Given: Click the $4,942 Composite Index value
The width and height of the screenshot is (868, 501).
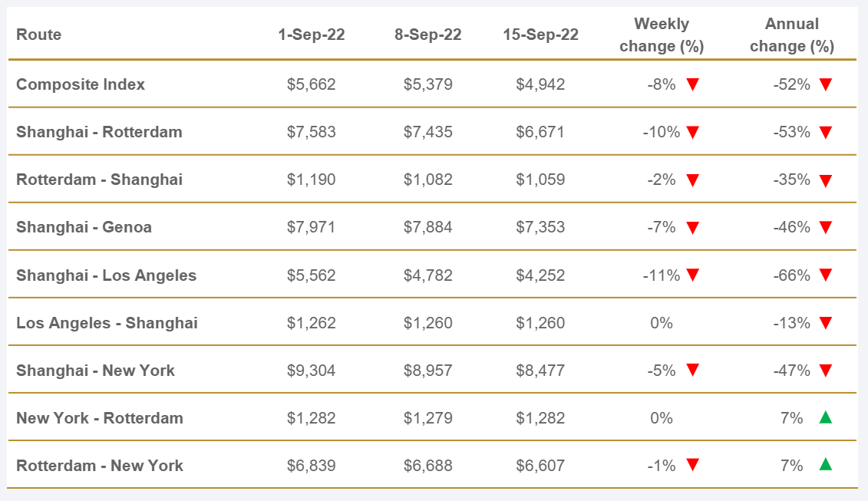Looking at the screenshot, I should click(x=540, y=84).
